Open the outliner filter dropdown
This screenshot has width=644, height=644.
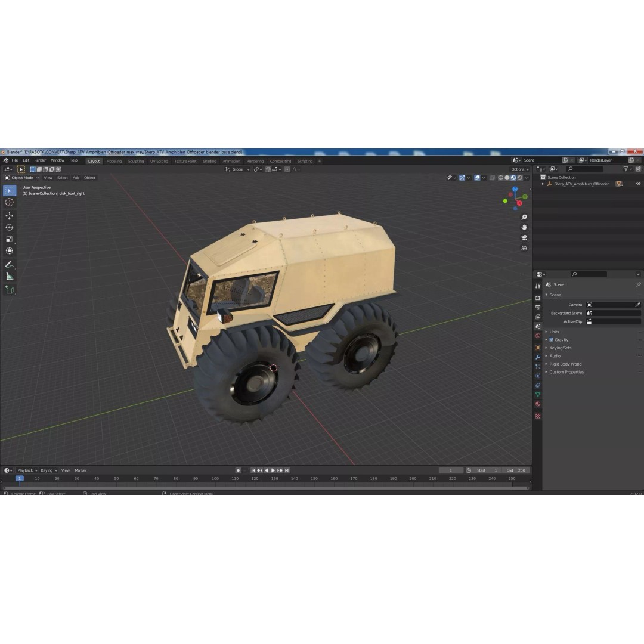(627, 169)
